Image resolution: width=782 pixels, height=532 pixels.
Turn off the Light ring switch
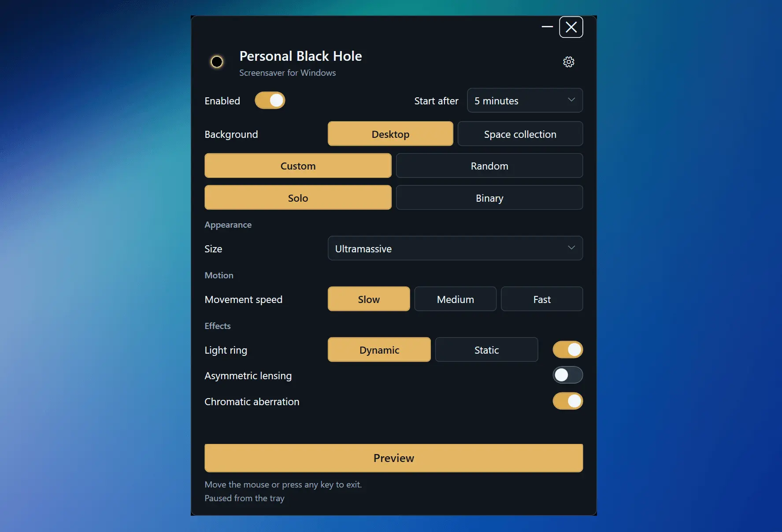coord(568,350)
